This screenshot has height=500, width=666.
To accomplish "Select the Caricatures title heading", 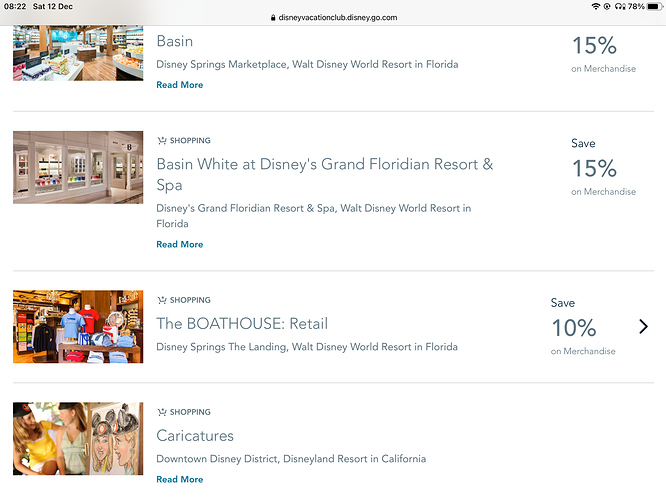I will coord(195,435).
